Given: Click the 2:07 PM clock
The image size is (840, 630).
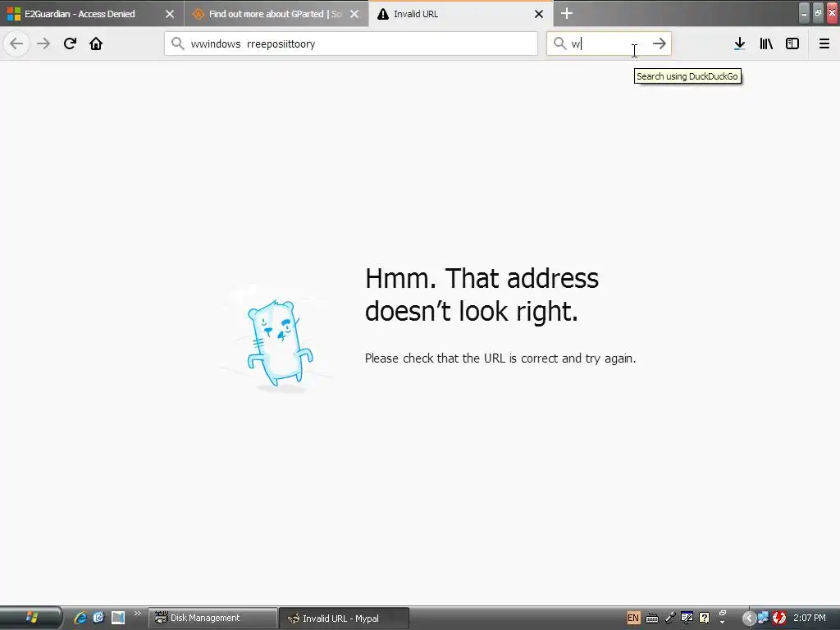Looking at the screenshot, I should click(x=810, y=618).
